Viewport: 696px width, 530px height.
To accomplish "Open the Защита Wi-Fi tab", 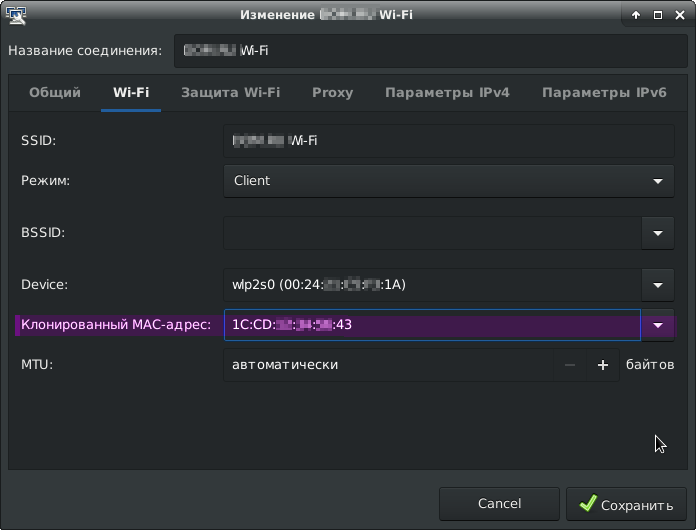I will click(x=230, y=93).
